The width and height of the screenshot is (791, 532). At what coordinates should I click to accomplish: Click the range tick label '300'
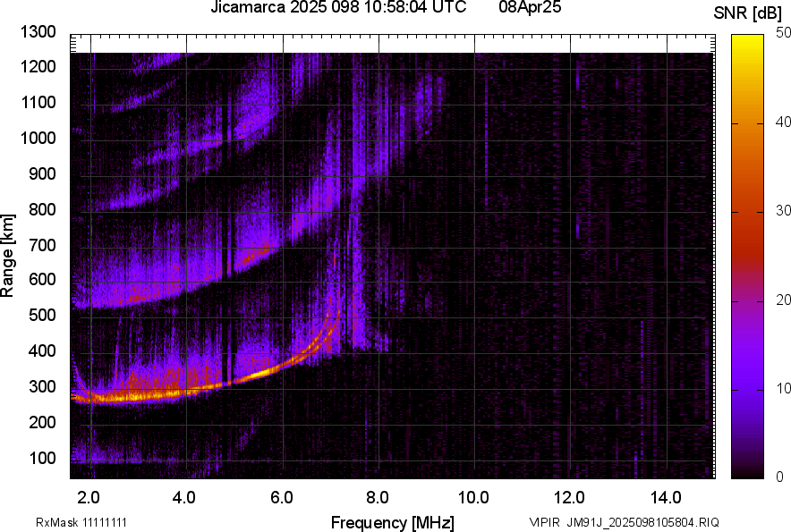pyautogui.click(x=42, y=387)
